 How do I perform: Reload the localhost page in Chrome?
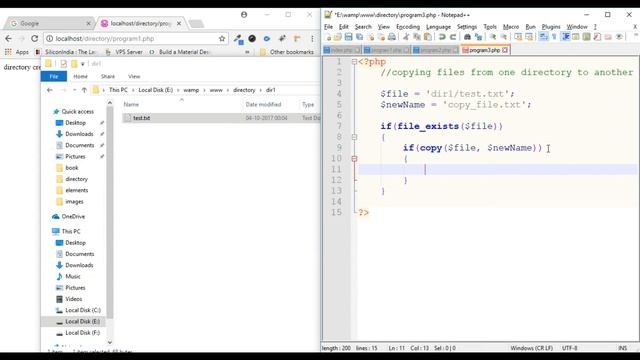pos(35,38)
